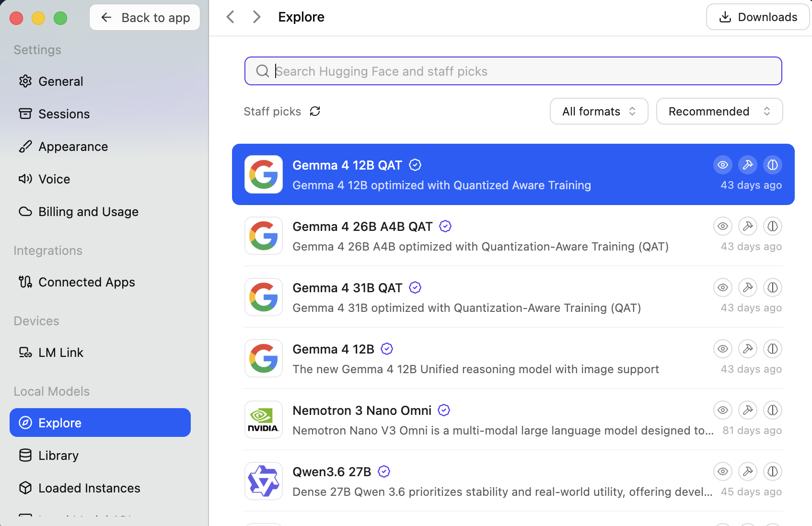This screenshot has width=812, height=526.
Task: Click the verified badge next to Nemotron 3 Nano Omni
Action: 444,410
